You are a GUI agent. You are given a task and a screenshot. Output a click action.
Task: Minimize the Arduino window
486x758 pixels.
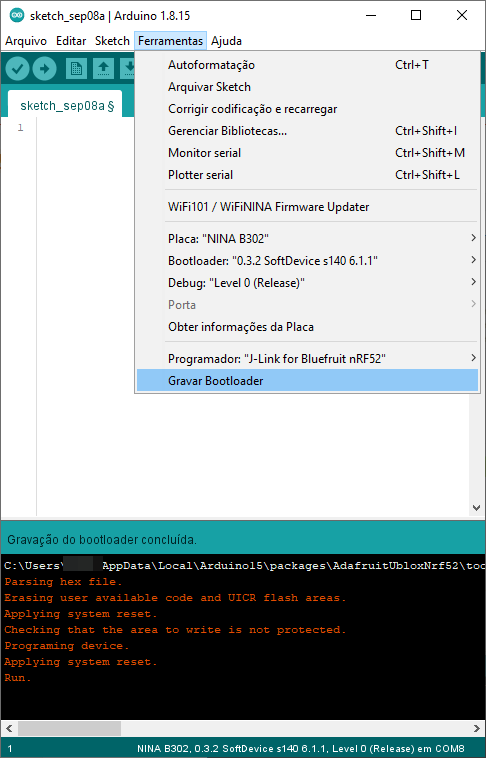pyautogui.click(x=371, y=15)
